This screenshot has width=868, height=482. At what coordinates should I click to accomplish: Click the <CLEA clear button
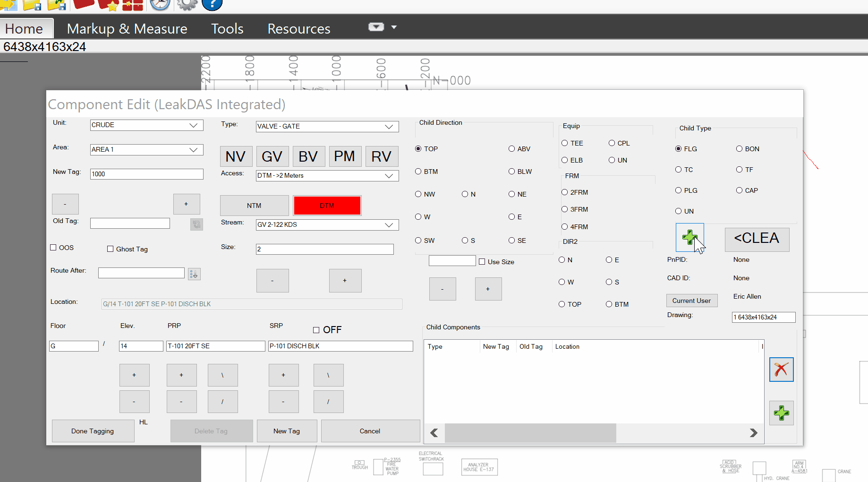757,239
